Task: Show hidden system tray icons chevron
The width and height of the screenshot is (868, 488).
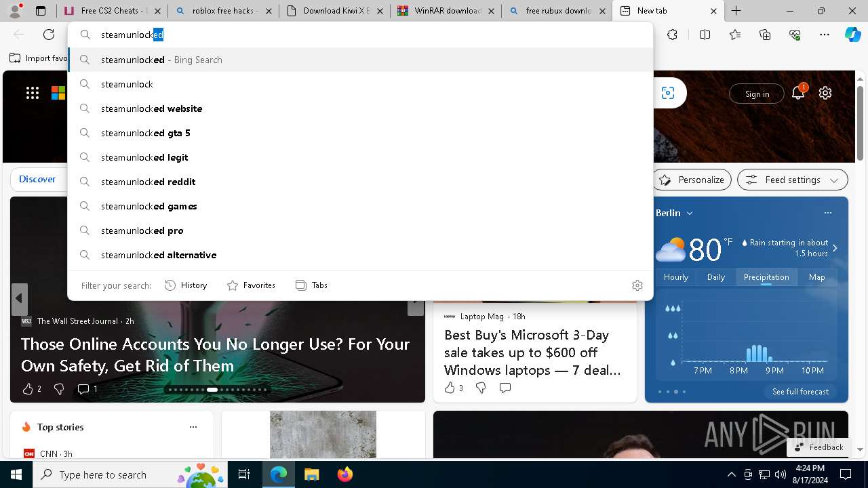Action: (x=731, y=474)
